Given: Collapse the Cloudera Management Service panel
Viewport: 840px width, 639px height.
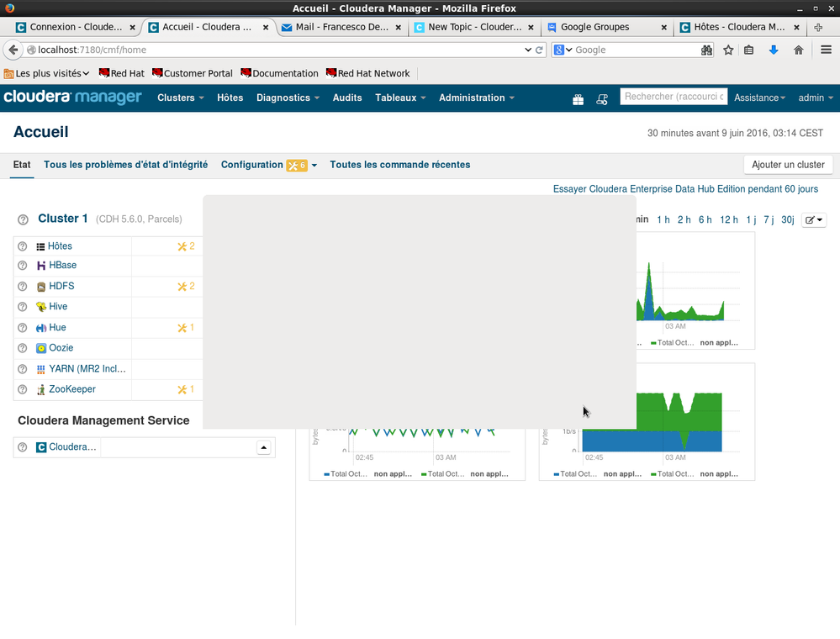Looking at the screenshot, I should (263, 446).
